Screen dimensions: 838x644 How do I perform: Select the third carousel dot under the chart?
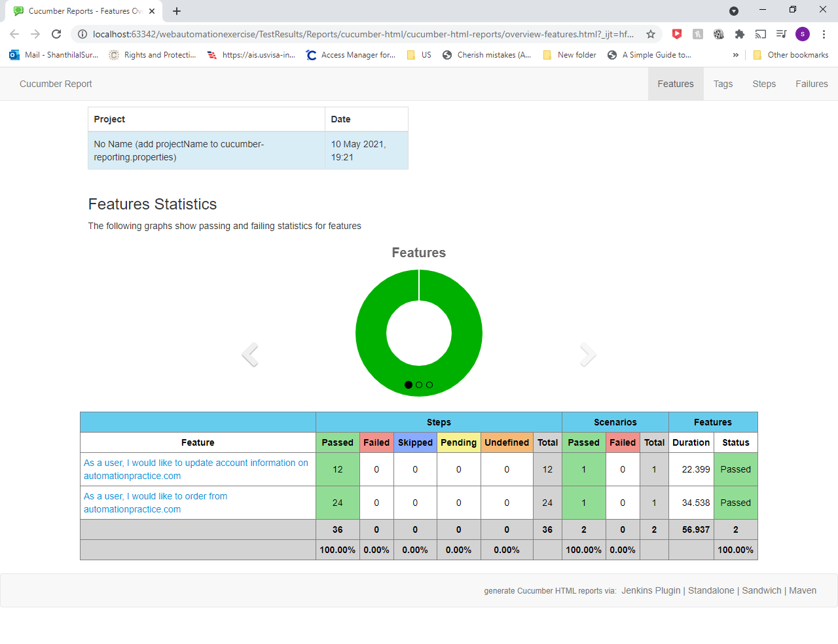(x=429, y=385)
